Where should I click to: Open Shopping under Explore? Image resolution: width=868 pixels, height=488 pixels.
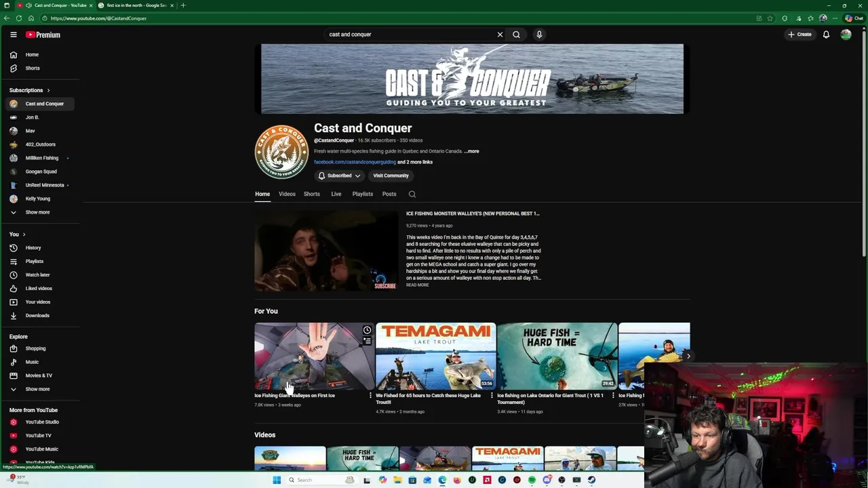(41, 349)
